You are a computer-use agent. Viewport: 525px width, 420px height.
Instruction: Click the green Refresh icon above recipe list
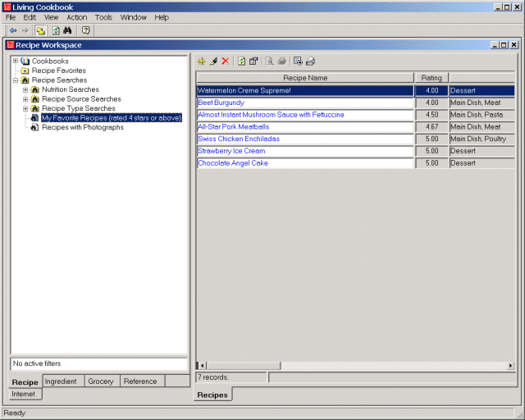point(241,62)
